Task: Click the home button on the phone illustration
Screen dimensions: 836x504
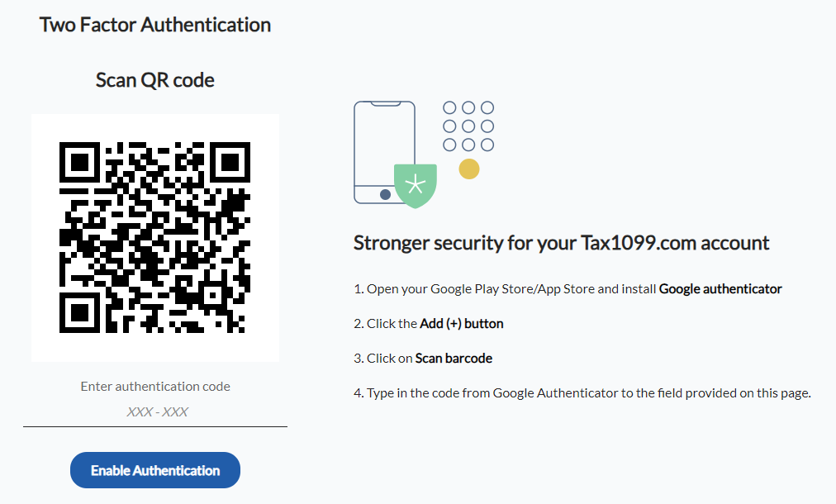Action: pyautogui.click(x=385, y=194)
